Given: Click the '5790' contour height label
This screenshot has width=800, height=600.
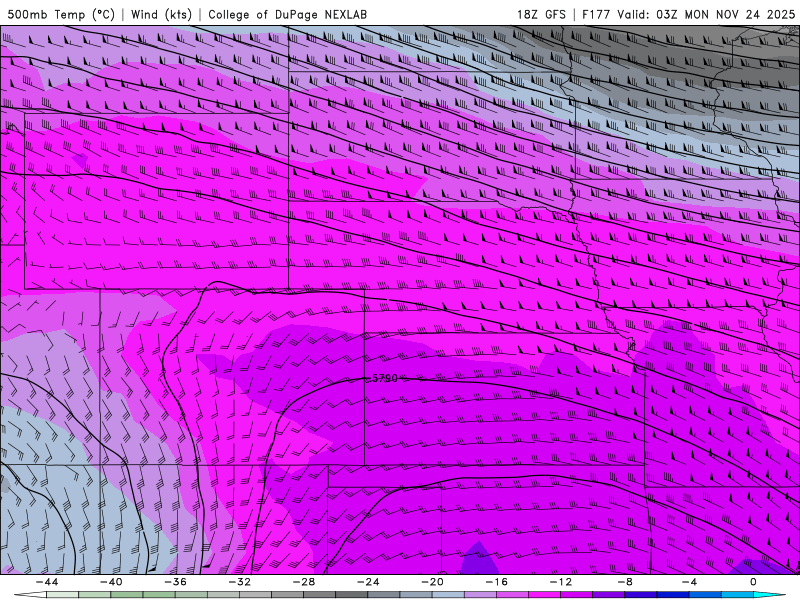Looking at the screenshot, I should click(x=385, y=378).
